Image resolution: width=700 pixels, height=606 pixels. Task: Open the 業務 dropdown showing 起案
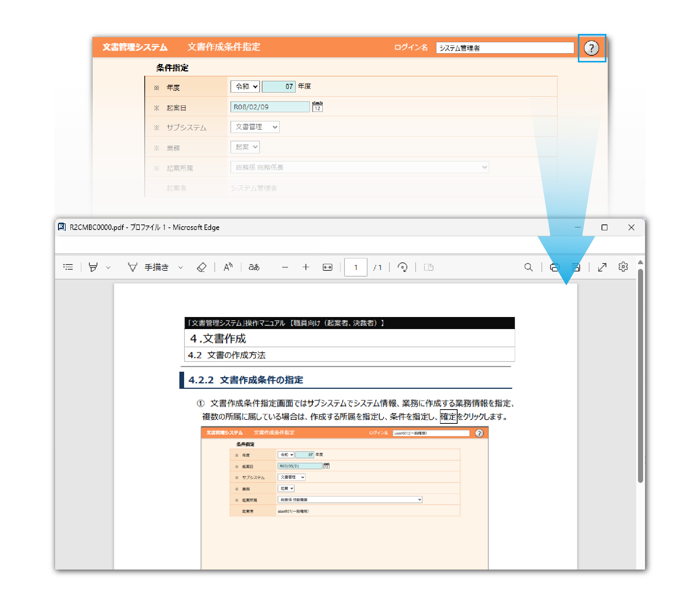point(245,147)
